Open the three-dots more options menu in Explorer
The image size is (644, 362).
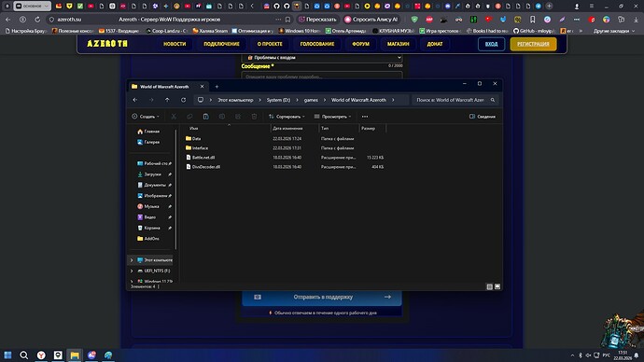point(365,117)
